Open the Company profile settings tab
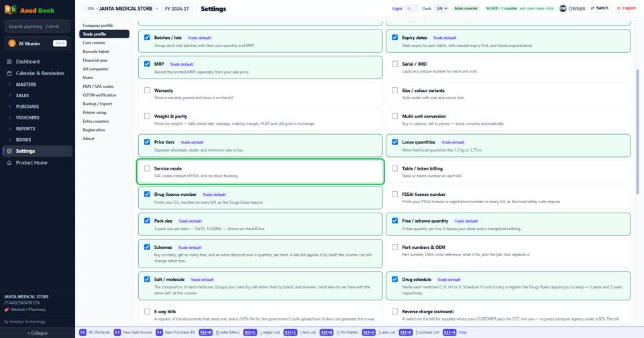Screen dimensions: 644x338 pos(105,25)
